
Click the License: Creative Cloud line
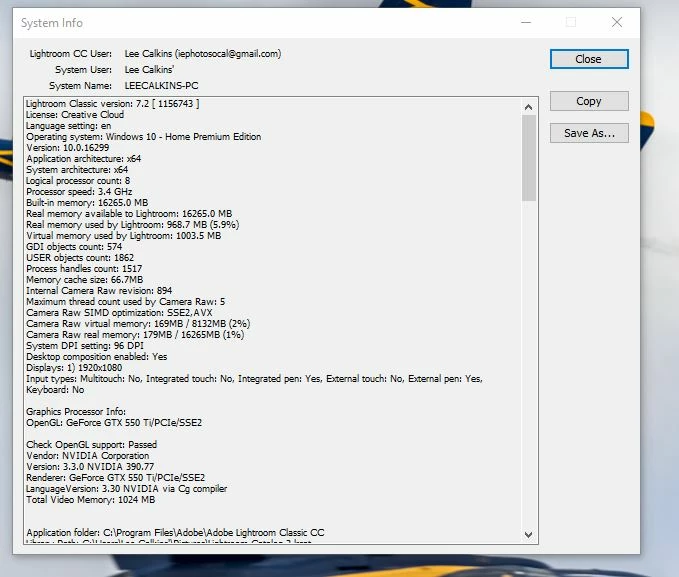click(x=75, y=115)
